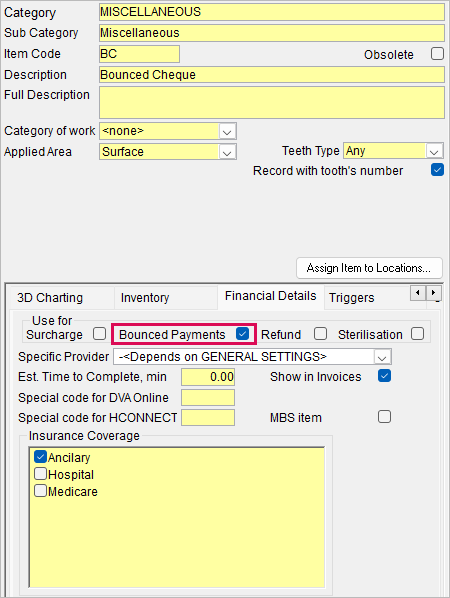Untick Record with tooth's number
The height and width of the screenshot is (598, 450).
tap(437, 170)
